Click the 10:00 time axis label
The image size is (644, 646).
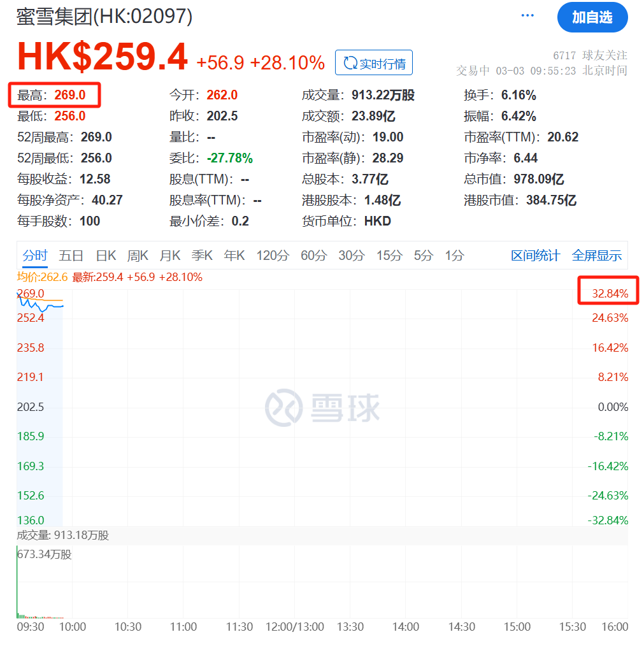tap(73, 627)
